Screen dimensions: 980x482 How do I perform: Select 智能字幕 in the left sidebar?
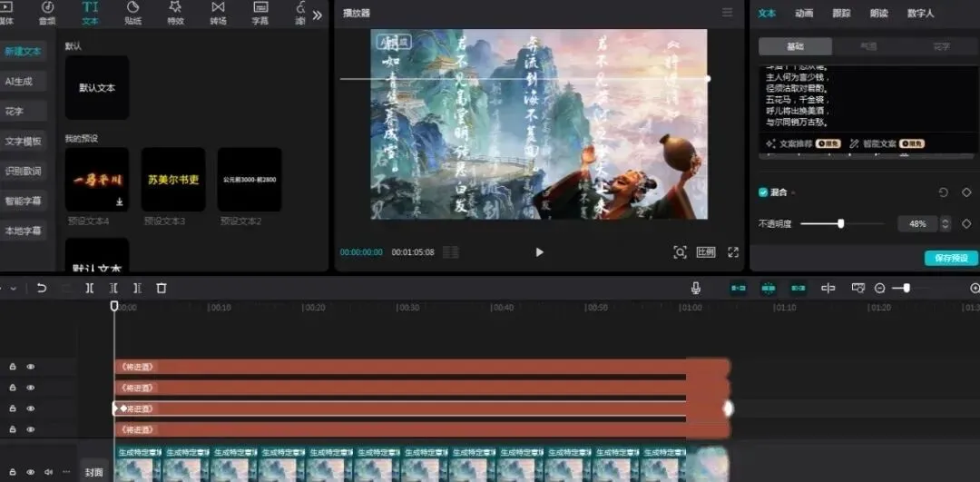pos(23,202)
